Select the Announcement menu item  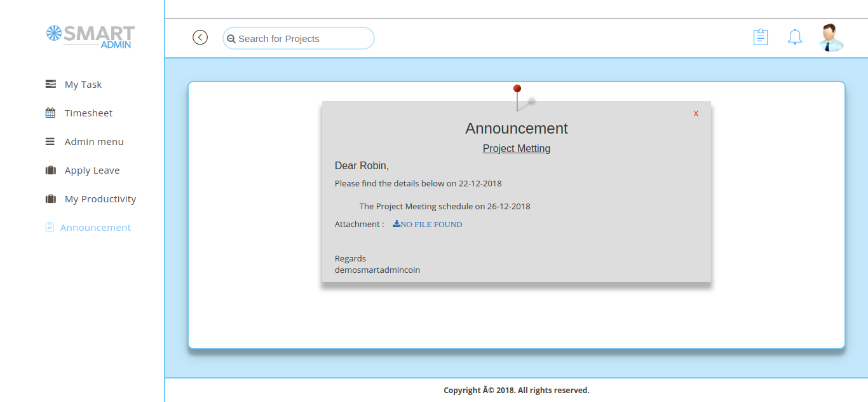(95, 227)
